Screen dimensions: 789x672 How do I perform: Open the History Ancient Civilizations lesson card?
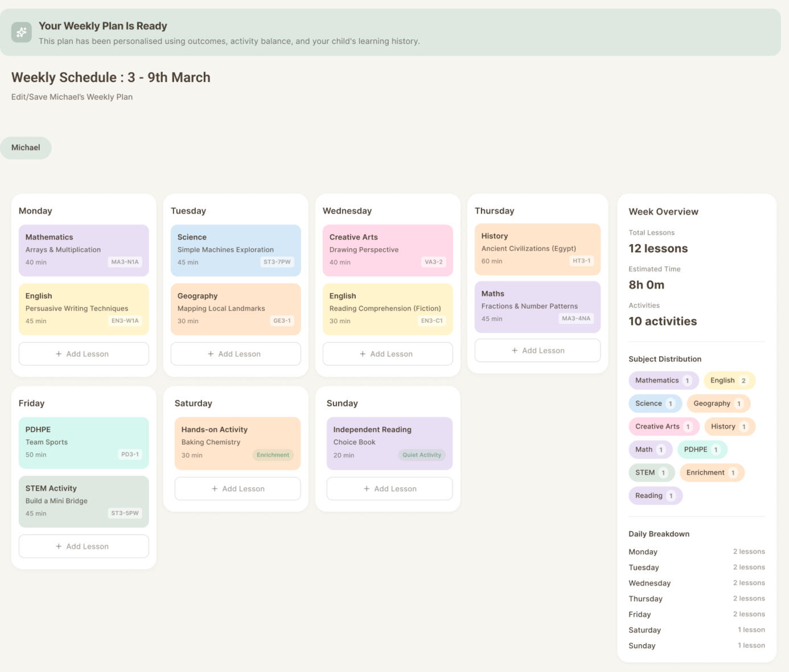[537, 249]
